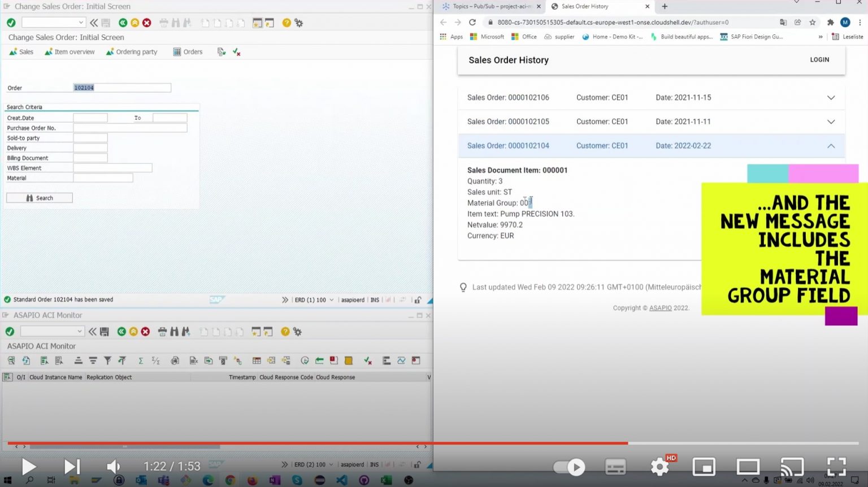Click the total sum Σ icon

point(140,360)
